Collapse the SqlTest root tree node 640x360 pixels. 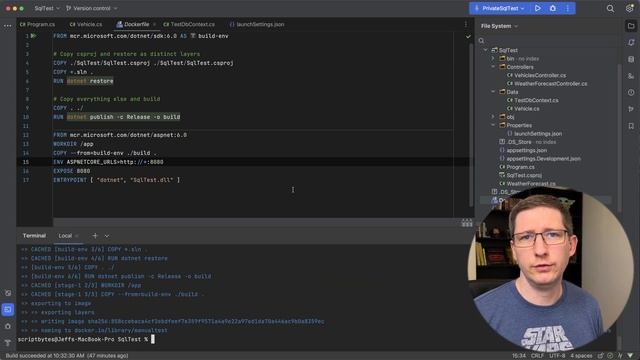(x=485, y=50)
